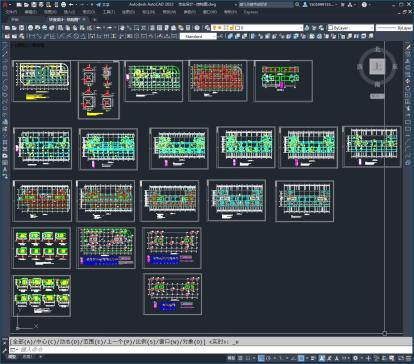Click Plot in the Quick Access toolbar
This screenshot has width=414, height=364.
[x=63, y=5]
